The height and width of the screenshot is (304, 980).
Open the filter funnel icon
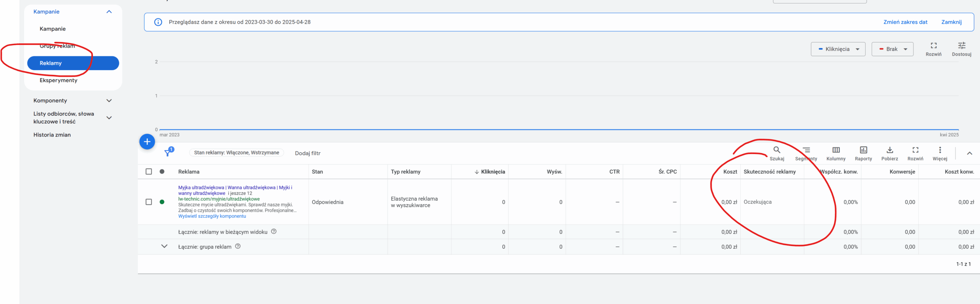(x=168, y=153)
